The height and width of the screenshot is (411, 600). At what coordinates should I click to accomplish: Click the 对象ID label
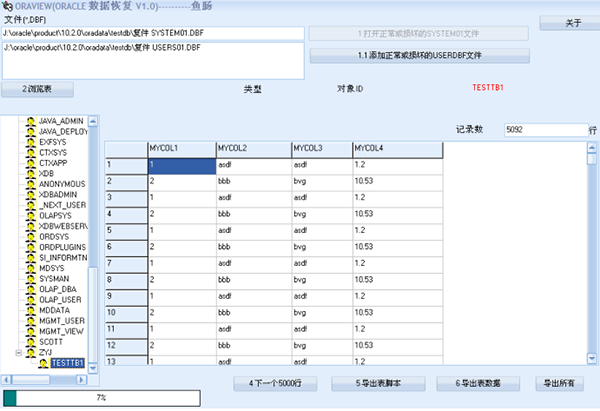point(350,89)
